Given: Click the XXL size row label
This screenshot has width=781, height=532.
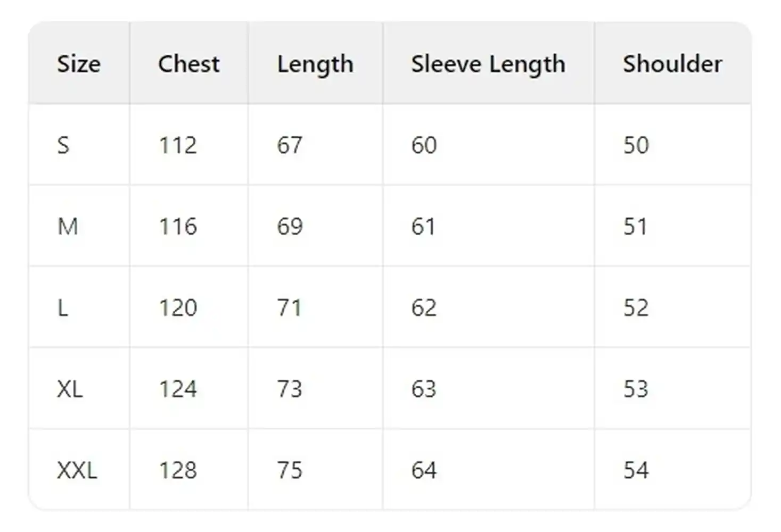Looking at the screenshot, I should pyautogui.click(x=77, y=470).
